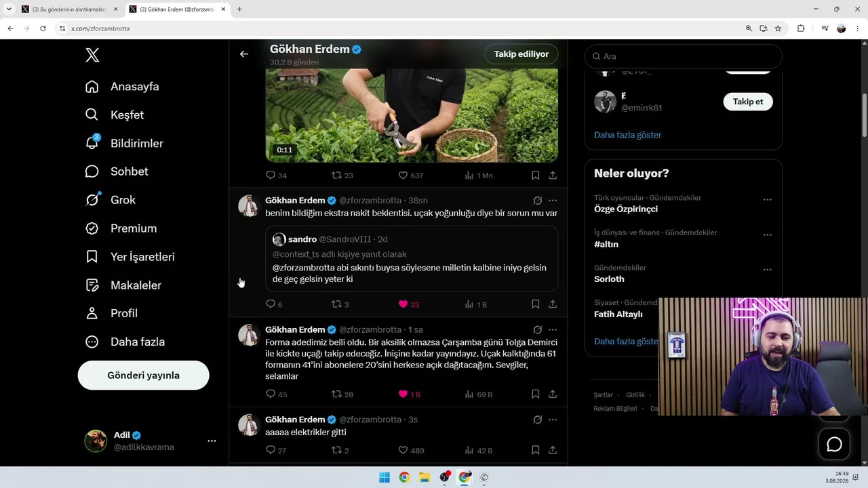Open the floating chat messages button

(x=834, y=444)
